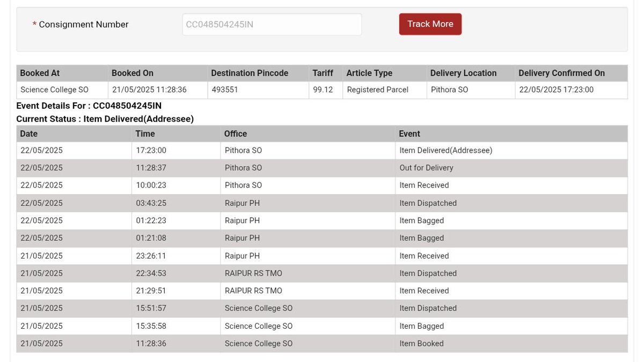Select the Destination Pincode column header
Viewport: 644px width, 362px height.
(x=258, y=73)
